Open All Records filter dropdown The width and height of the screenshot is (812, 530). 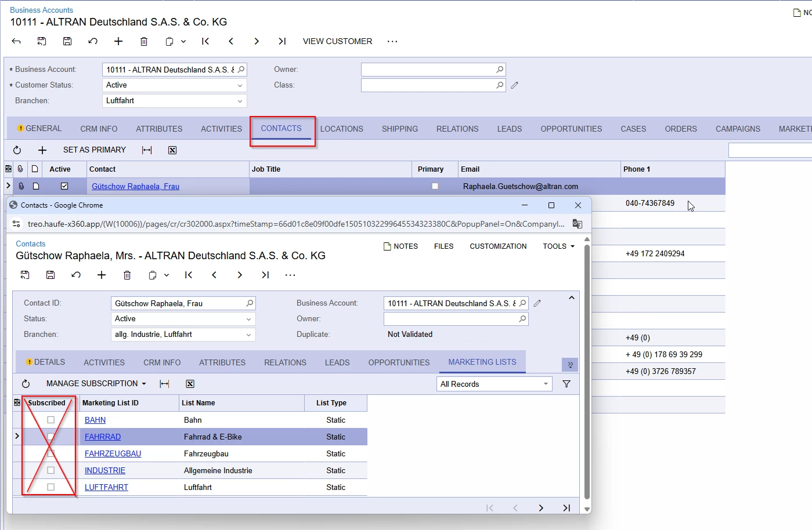pos(546,384)
